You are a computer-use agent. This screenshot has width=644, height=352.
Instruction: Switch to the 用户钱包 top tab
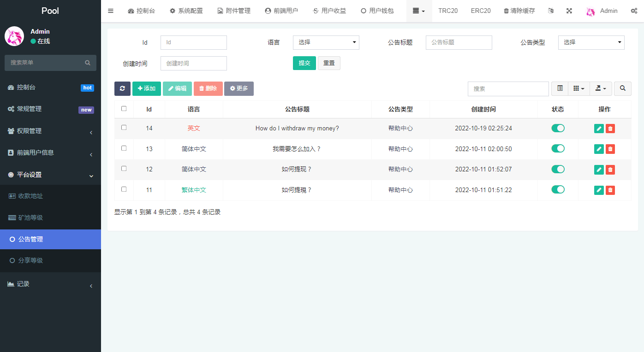pyautogui.click(x=377, y=11)
